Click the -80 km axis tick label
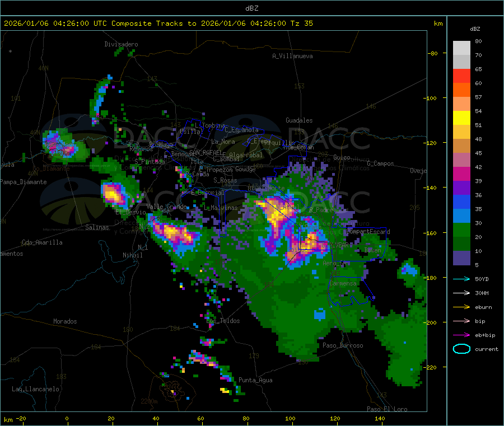This screenshot has height=426, width=504. click(433, 53)
